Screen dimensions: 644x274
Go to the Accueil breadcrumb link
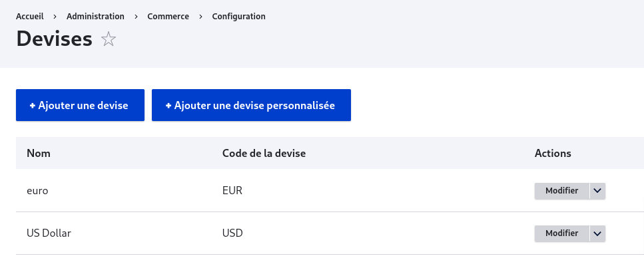point(29,17)
